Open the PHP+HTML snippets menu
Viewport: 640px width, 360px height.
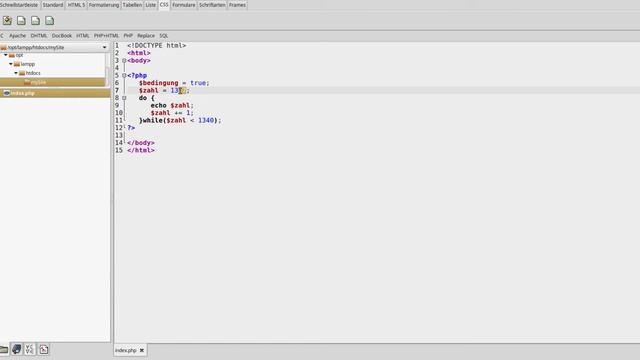coord(106,36)
